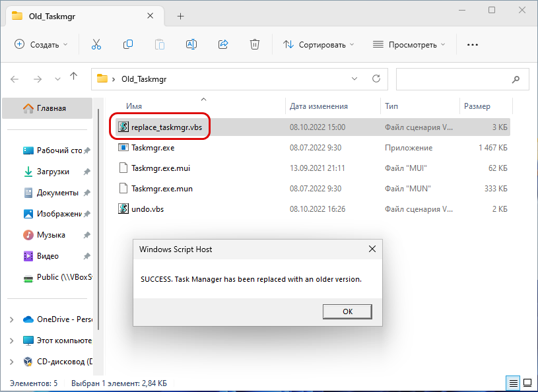The image size is (538, 392).
Task: Open the three-dots more options menu
Action: pyautogui.click(x=473, y=45)
